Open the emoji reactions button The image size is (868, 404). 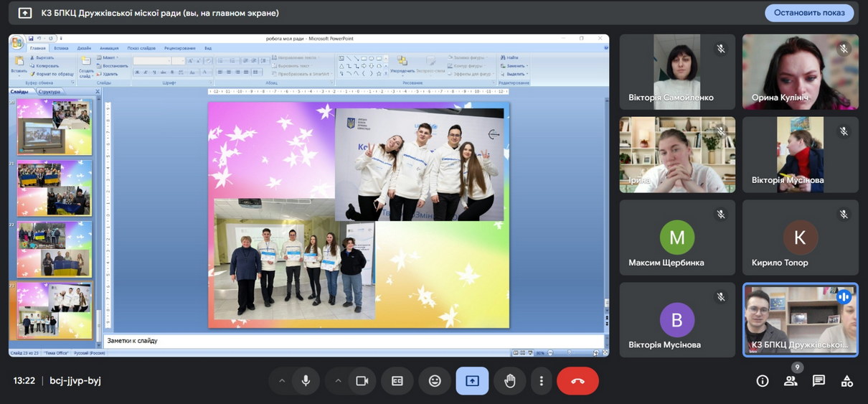(435, 381)
